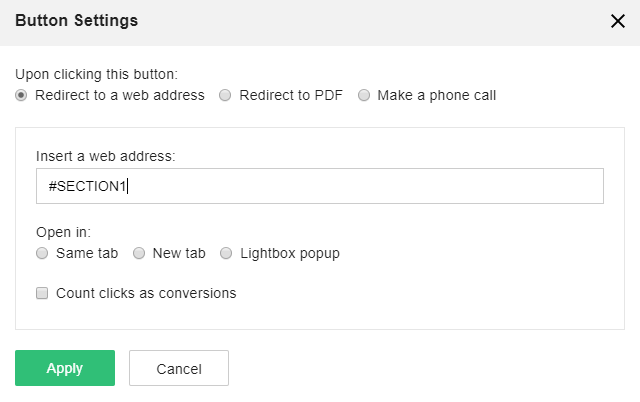Click the "Redirect to PDF" label text

click(x=291, y=96)
